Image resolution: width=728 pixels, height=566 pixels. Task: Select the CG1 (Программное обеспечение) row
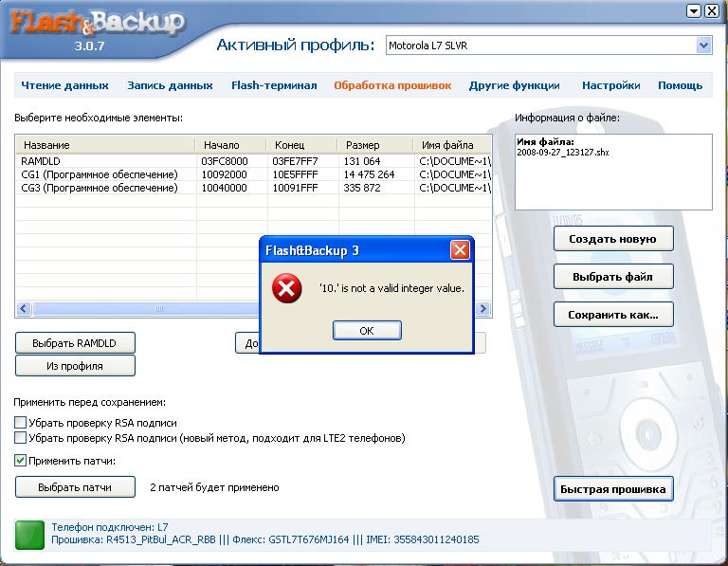point(253,174)
